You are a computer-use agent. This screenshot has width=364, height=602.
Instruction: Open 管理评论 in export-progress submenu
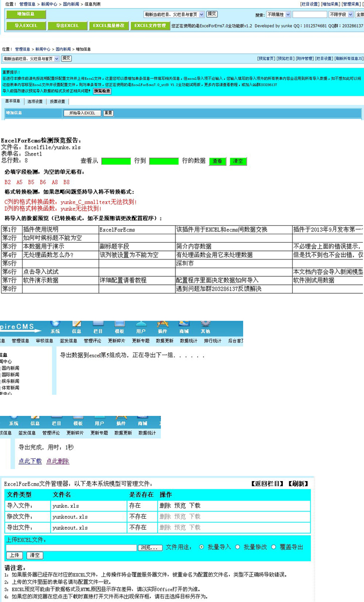[x=93, y=341]
